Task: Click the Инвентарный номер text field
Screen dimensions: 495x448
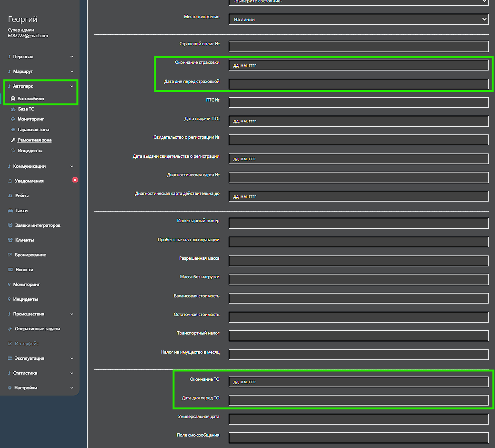Action: click(x=358, y=224)
